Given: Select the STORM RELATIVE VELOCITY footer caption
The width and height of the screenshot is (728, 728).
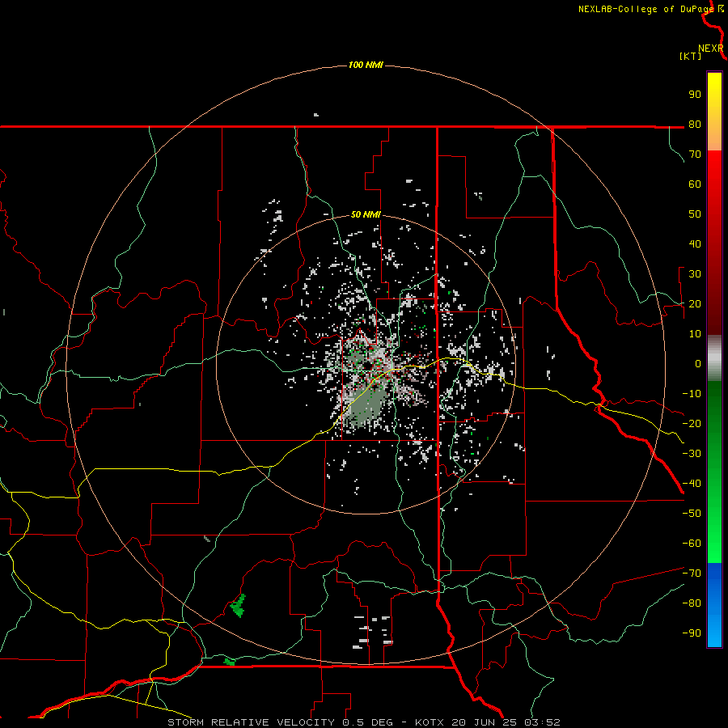Looking at the screenshot, I should 363,722.
